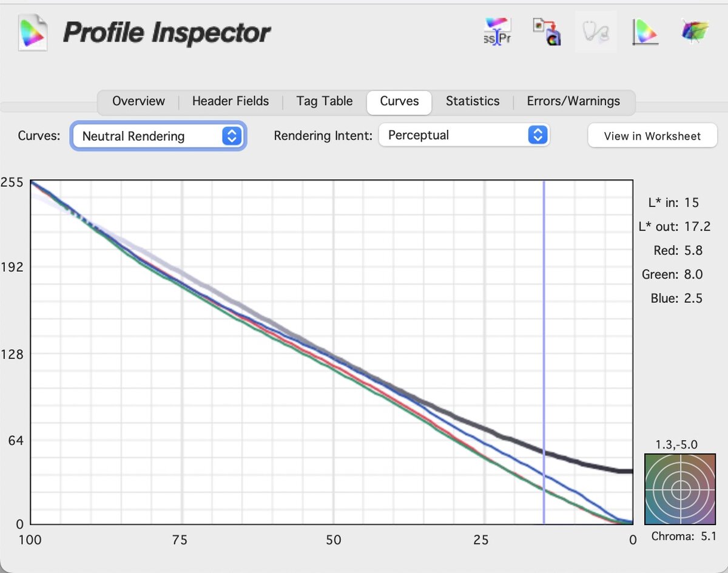Open the Curves dropdown showing Neutral Rendering
The image size is (728, 573).
pos(158,136)
